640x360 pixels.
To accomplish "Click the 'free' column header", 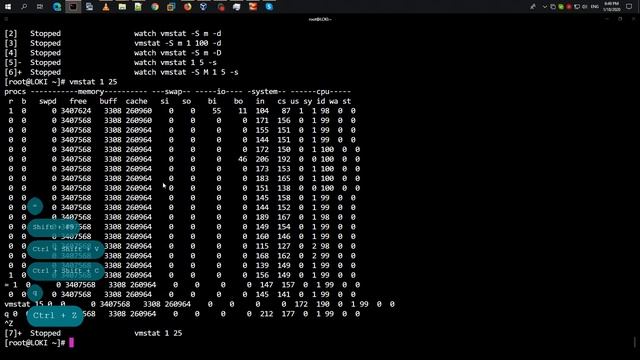I will (78, 101).
